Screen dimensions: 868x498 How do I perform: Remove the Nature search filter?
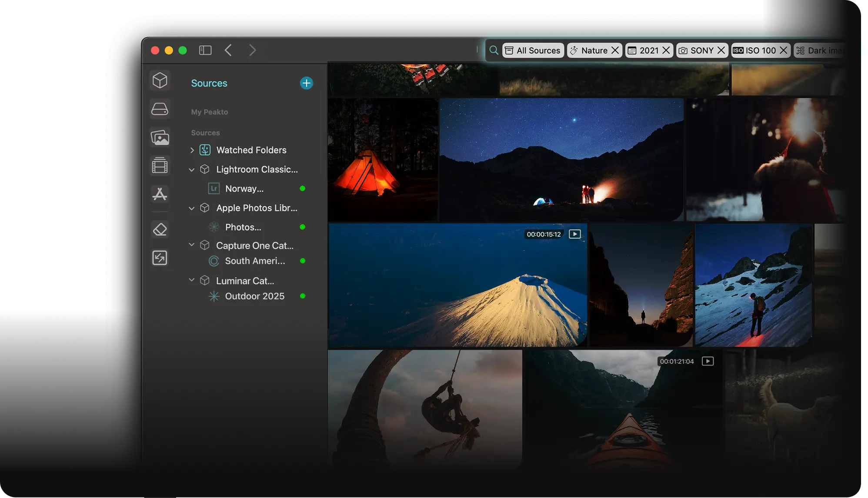[x=615, y=50]
